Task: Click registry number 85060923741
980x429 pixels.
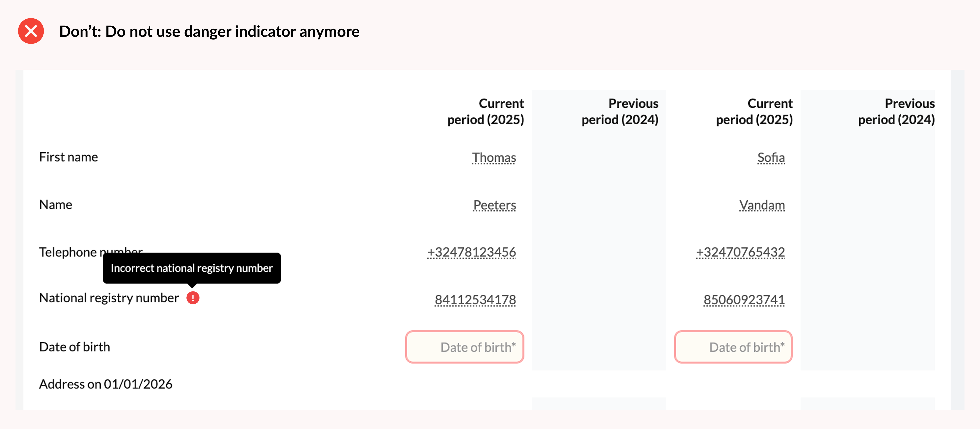Action: pos(744,300)
